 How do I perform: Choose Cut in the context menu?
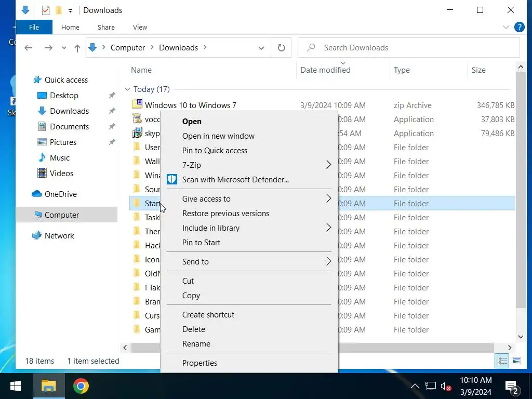click(188, 281)
